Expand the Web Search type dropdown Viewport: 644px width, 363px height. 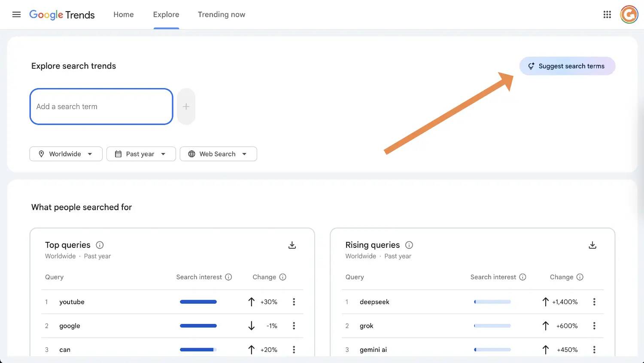218,154
